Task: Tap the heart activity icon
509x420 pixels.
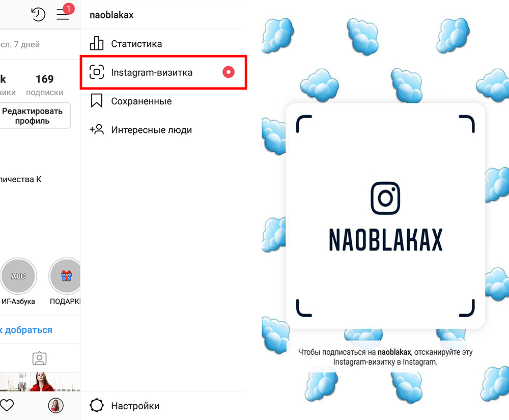Action: click(7, 405)
